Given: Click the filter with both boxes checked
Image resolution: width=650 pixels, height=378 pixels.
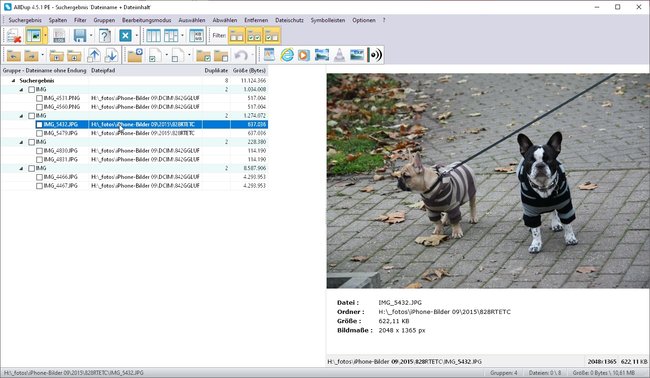Looking at the screenshot, I should click(x=254, y=36).
